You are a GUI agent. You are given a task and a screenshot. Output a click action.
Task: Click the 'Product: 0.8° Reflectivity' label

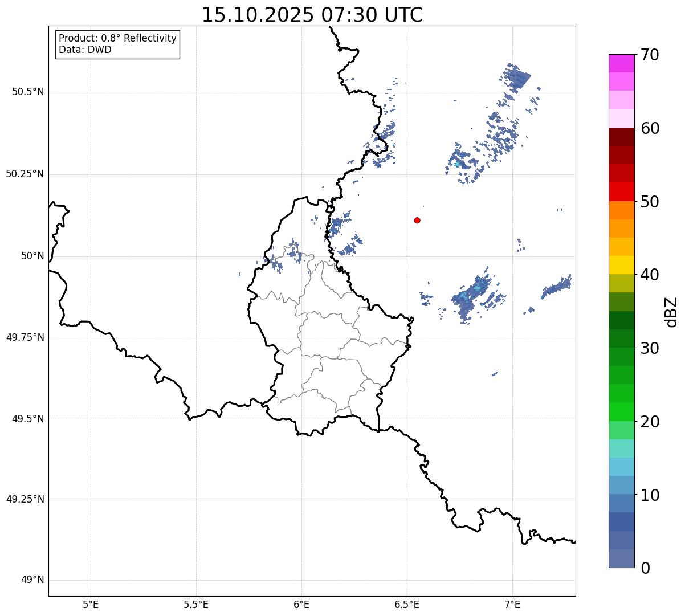pos(118,38)
